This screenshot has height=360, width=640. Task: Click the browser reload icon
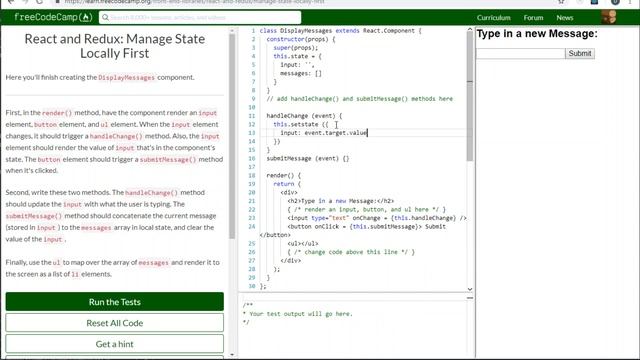coord(39,2)
